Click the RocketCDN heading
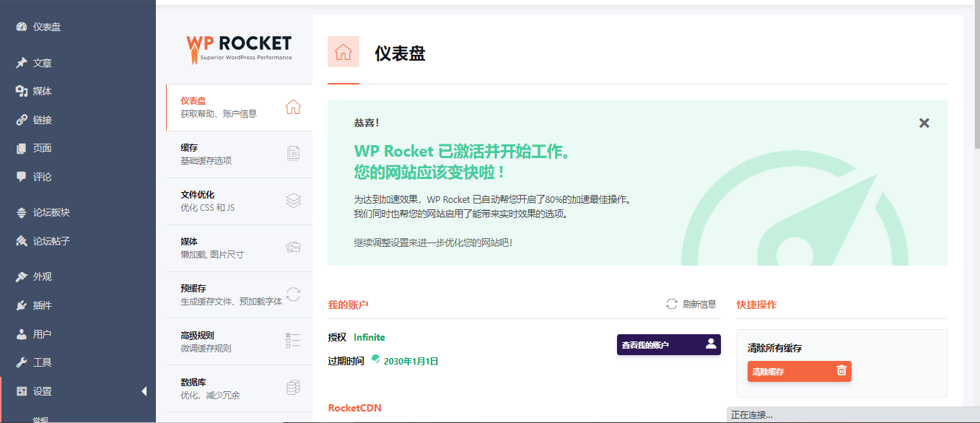Screen dimensions: 980x423 coord(354,408)
